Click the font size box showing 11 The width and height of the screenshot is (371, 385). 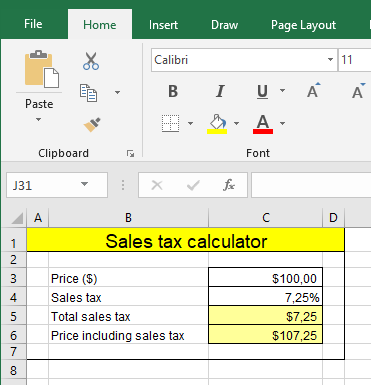click(354, 60)
